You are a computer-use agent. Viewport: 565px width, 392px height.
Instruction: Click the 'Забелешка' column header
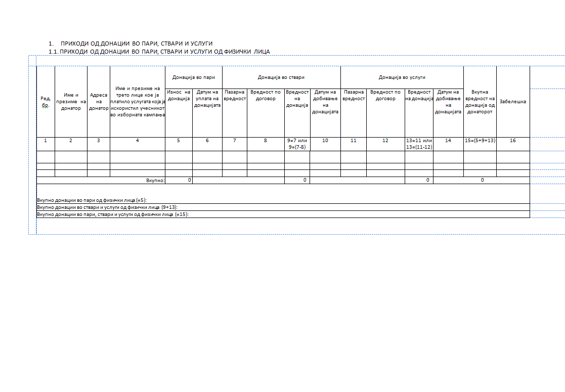[512, 102]
